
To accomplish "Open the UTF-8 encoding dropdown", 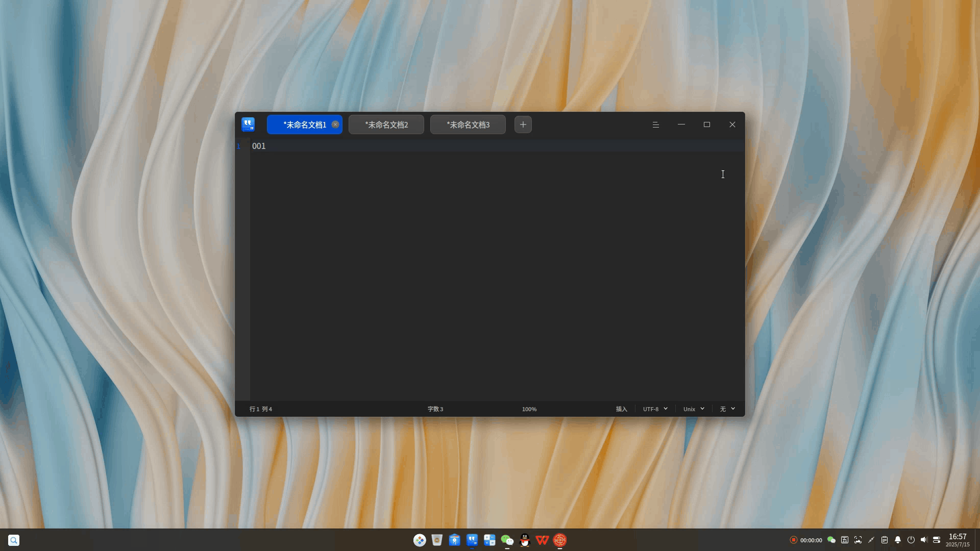I will [655, 409].
